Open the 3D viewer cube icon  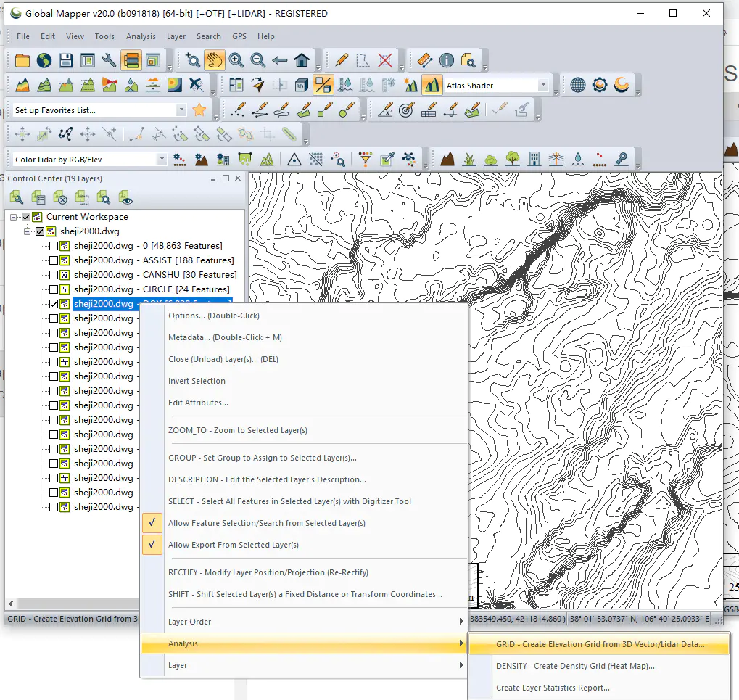301,86
